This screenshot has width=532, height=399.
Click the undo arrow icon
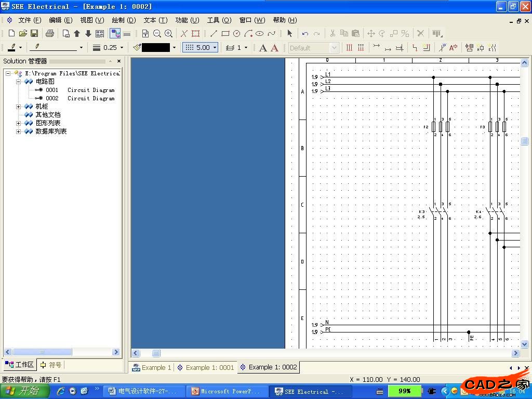pyautogui.click(x=305, y=33)
